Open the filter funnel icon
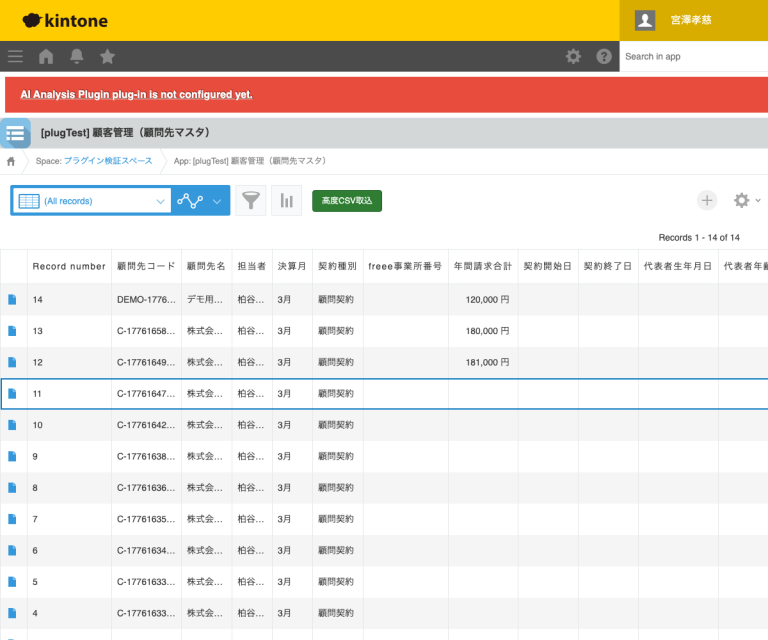This screenshot has height=640, width=768. [x=251, y=201]
